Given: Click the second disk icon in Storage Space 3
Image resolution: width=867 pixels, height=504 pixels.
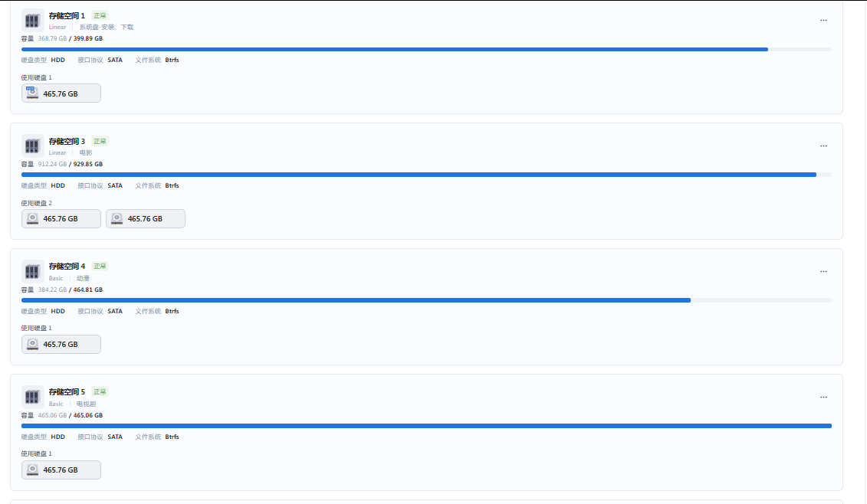Looking at the screenshot, I should point(117,219).
